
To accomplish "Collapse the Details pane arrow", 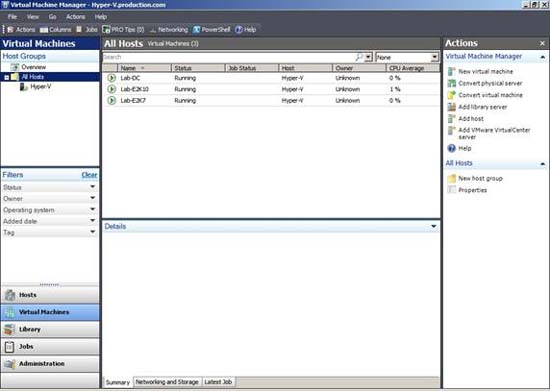I will pyautogui.click(x=434, y=227).
